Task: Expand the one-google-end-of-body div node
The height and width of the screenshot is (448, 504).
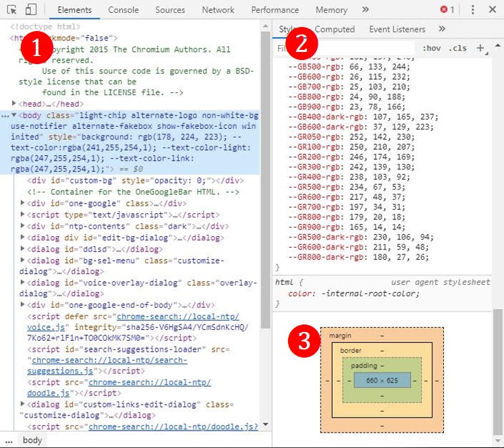Action: click(22, 304)
